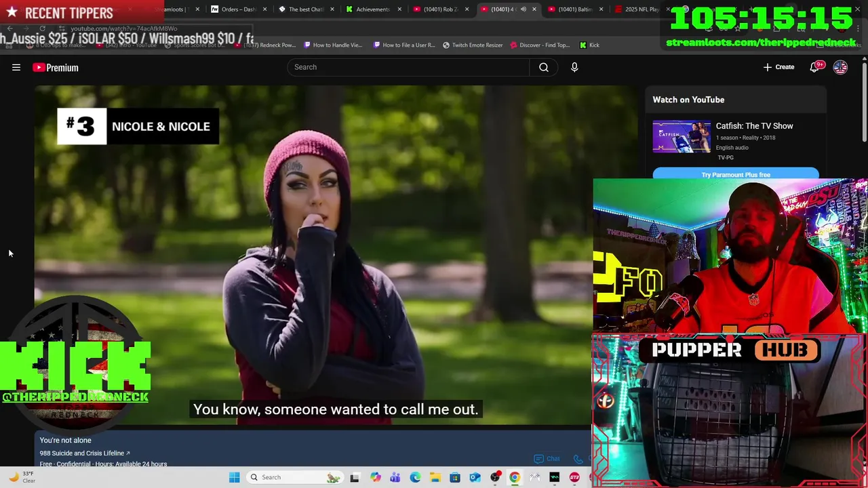
Task: Click the browser address bar URL
Action: tap(124, 28)
